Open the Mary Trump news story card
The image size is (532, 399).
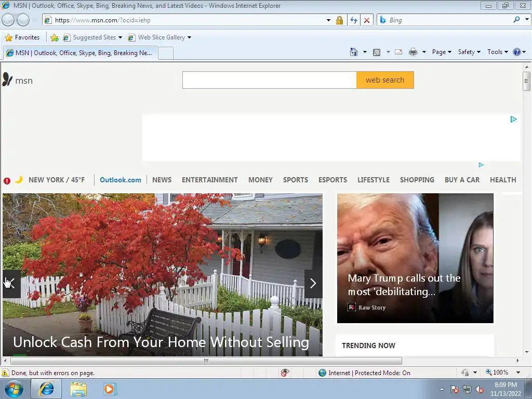[x=415, y=258]
